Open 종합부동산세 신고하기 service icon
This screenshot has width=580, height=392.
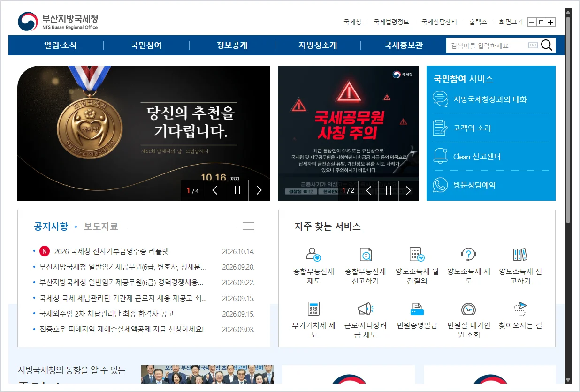(366, 255)
